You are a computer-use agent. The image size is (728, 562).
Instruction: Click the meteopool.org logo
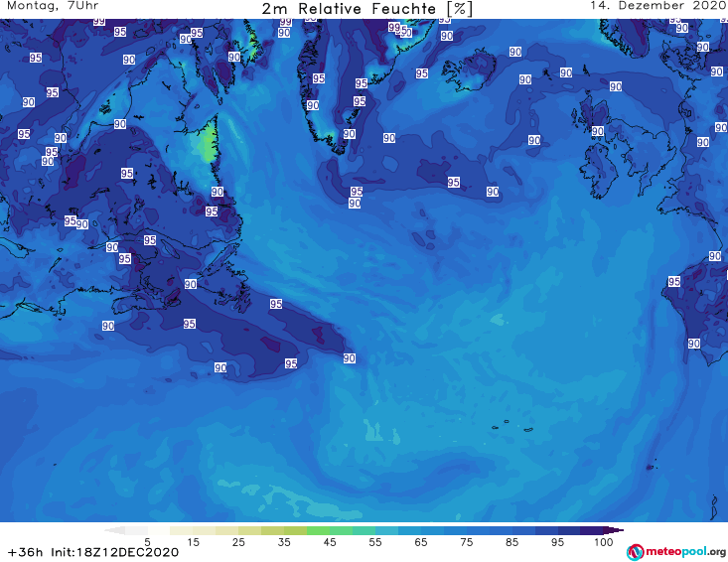pos(676,552)
